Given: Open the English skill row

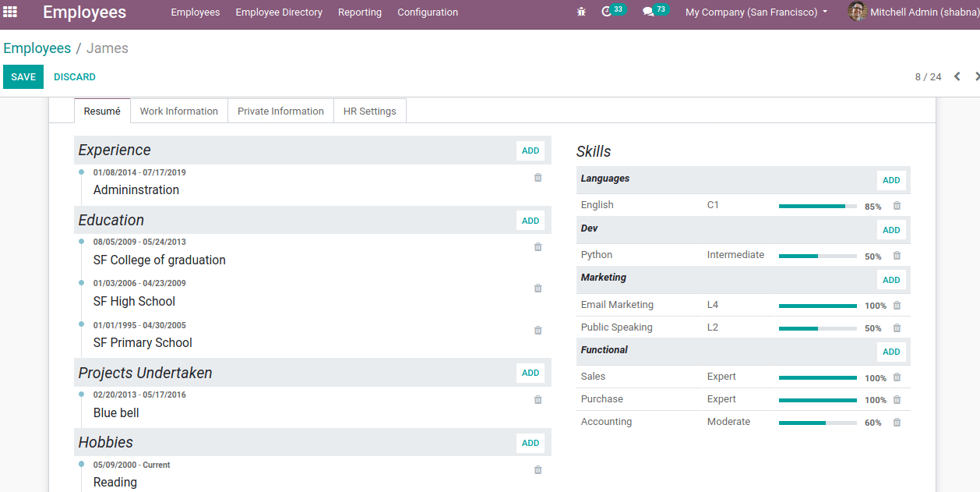Looking at the screenshot, I should click(x=743, y=205).
